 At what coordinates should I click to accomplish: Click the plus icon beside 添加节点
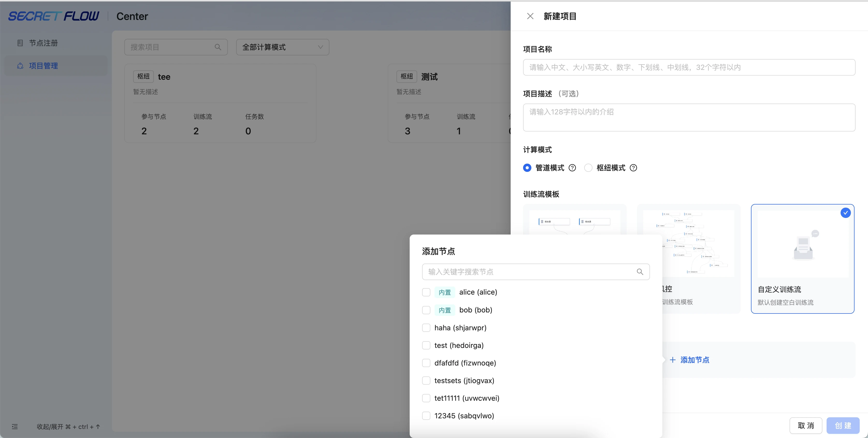point(672,360)
